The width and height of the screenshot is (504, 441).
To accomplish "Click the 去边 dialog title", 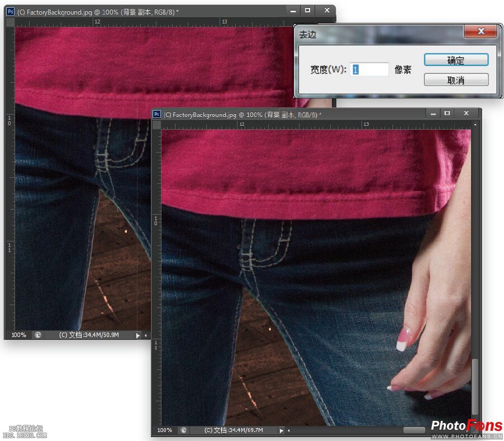I will click(x=307, y=35).
